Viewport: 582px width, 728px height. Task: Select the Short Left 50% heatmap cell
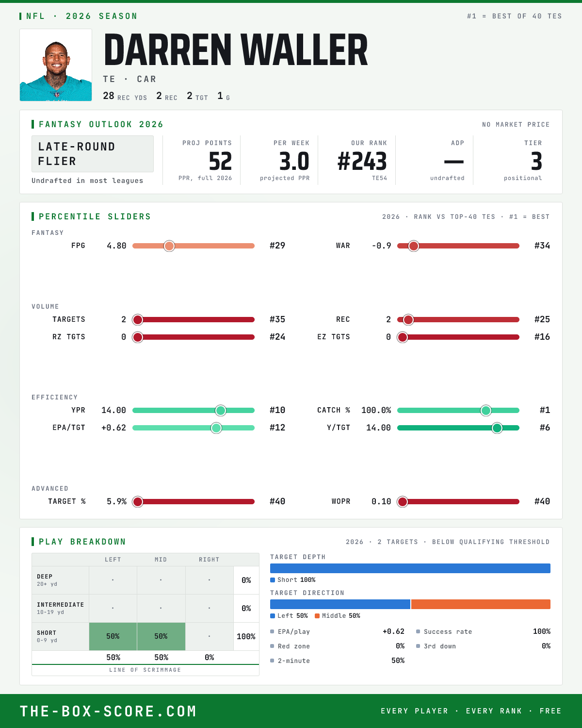coord(113,636)
